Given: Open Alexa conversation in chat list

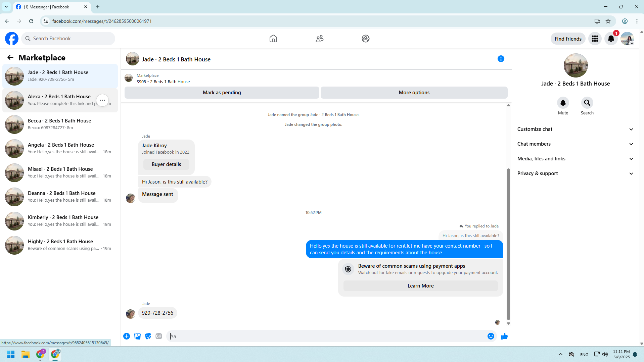Looking at the screenshot, I should click(60, 100).
